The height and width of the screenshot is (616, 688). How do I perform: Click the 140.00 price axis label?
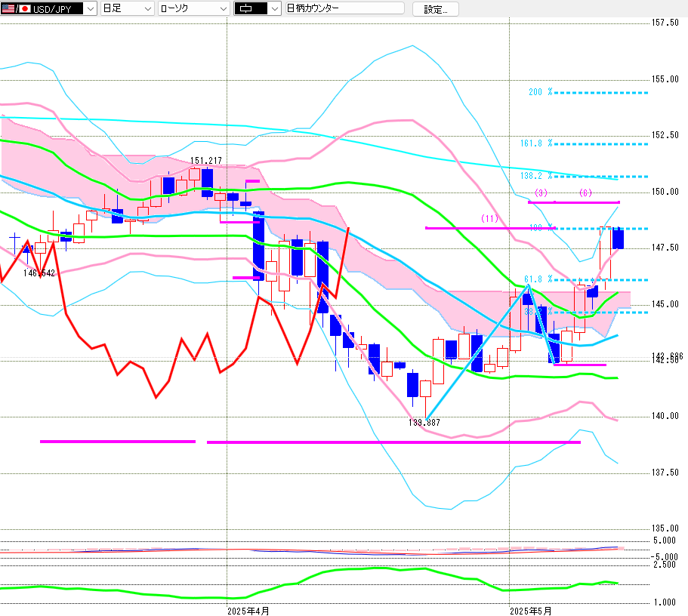coord(665,416)
